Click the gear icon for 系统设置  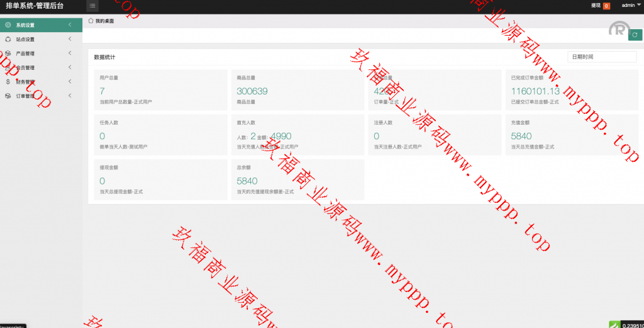8,25
